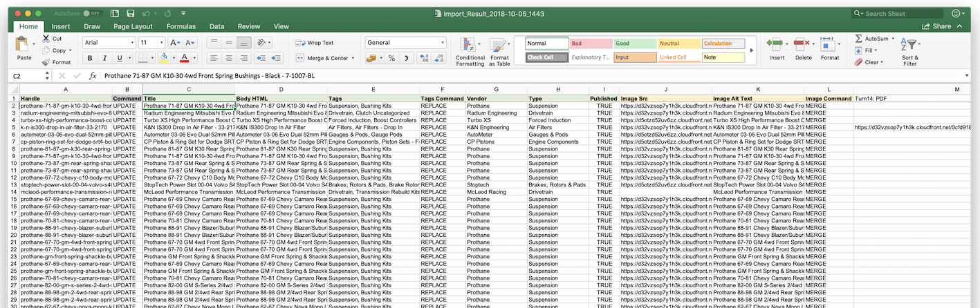The image size is (980, 308).
Task: Apply Percent Style format
Action: tap(391, 58)
